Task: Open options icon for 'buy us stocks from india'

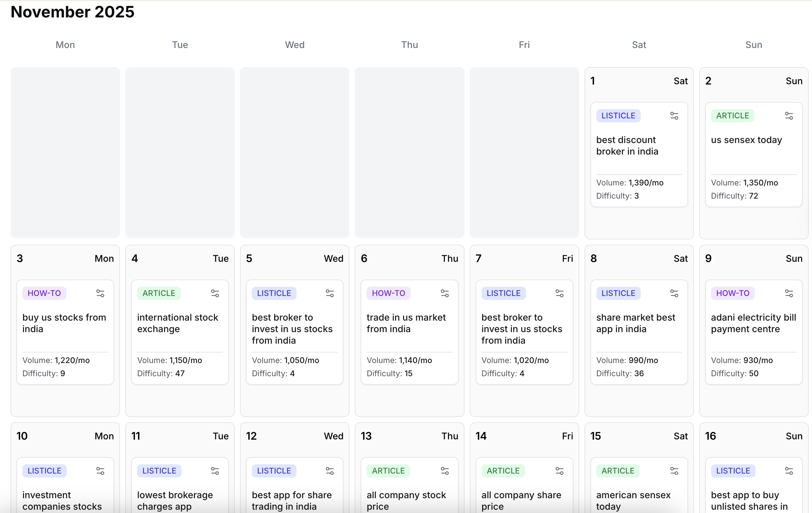Action: pos(100,293)
